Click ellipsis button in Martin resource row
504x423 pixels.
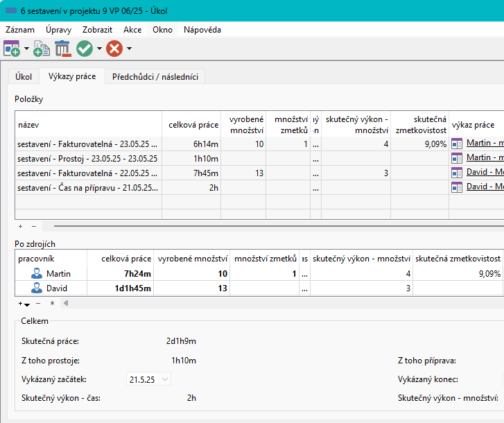304,274
